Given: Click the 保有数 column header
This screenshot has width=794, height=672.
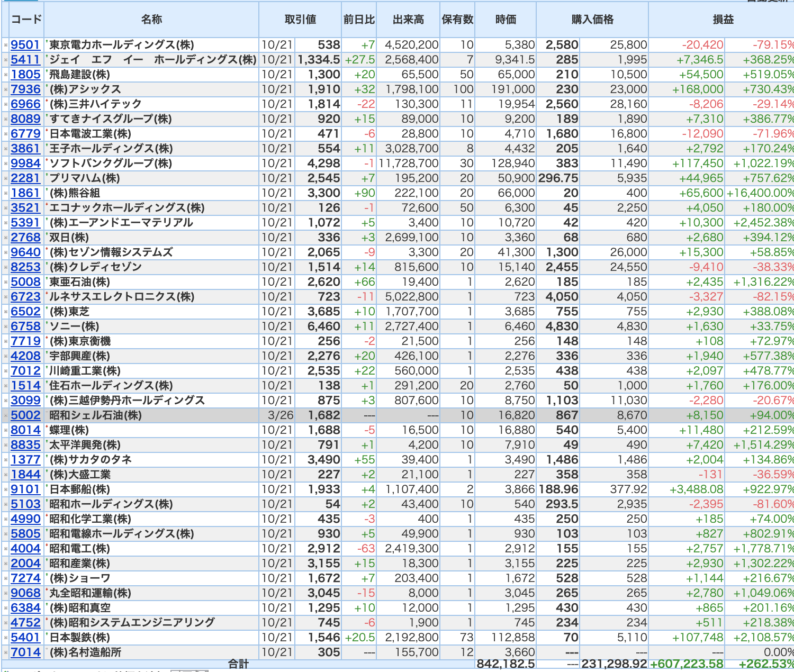Looking at the screenshot, I should 457,20.
